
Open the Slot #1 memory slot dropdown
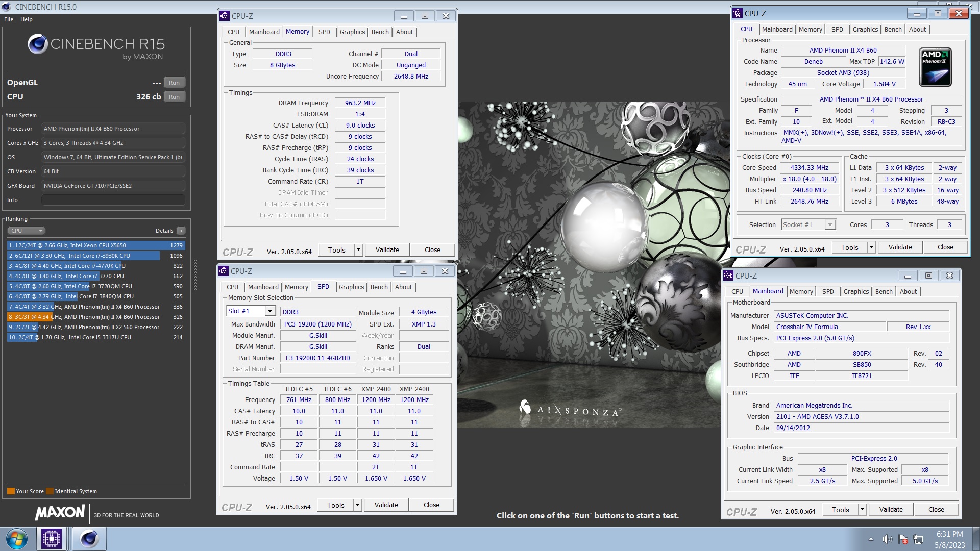coord(270,311)
